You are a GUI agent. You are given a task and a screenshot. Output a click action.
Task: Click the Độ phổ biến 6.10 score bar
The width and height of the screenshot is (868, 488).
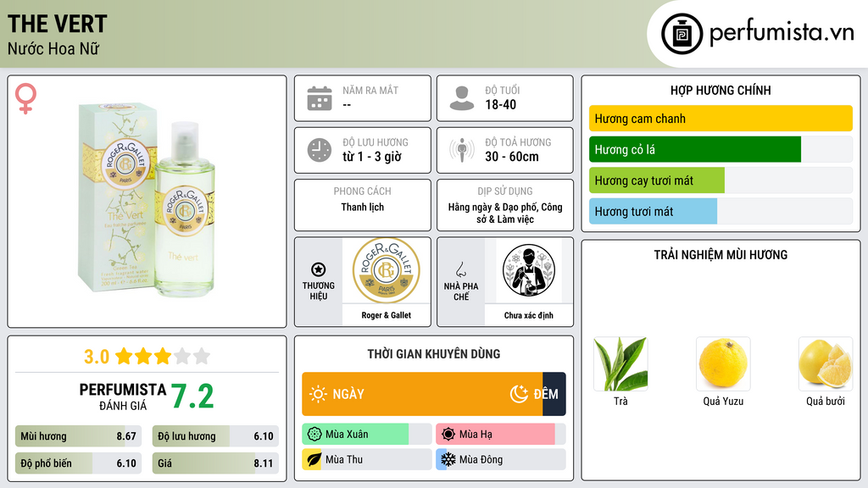pos(79,463)
